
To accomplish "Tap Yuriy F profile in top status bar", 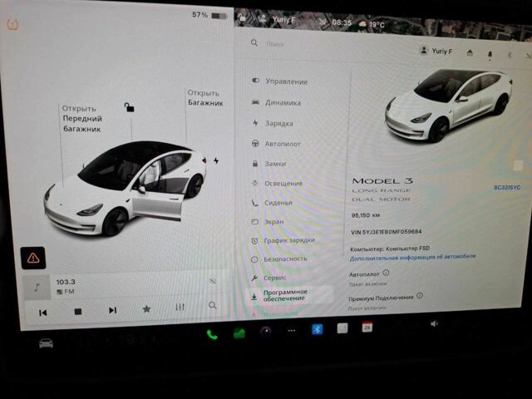I will pos(277,19).
